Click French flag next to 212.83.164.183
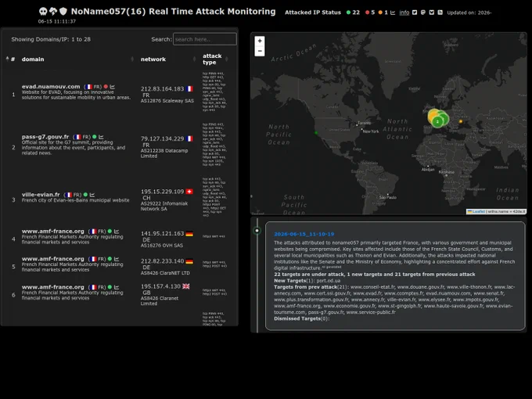The image size is (532, 399). [189, 89]
